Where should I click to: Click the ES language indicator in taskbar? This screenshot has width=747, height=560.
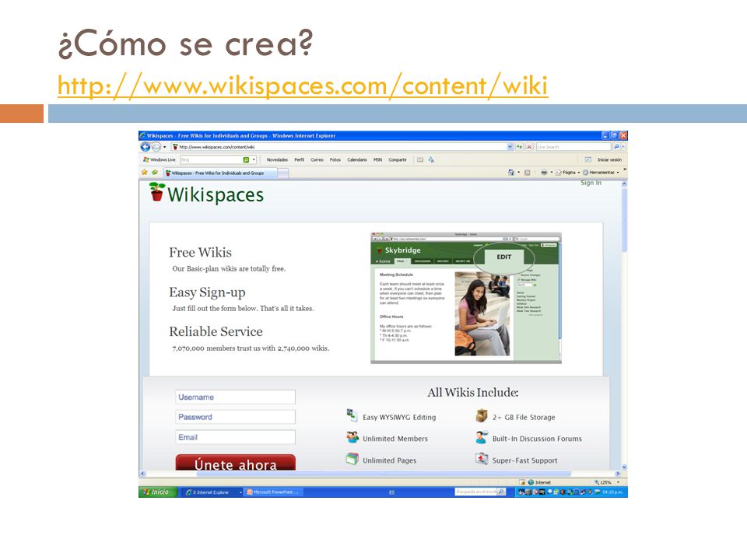tap(391, 492)
